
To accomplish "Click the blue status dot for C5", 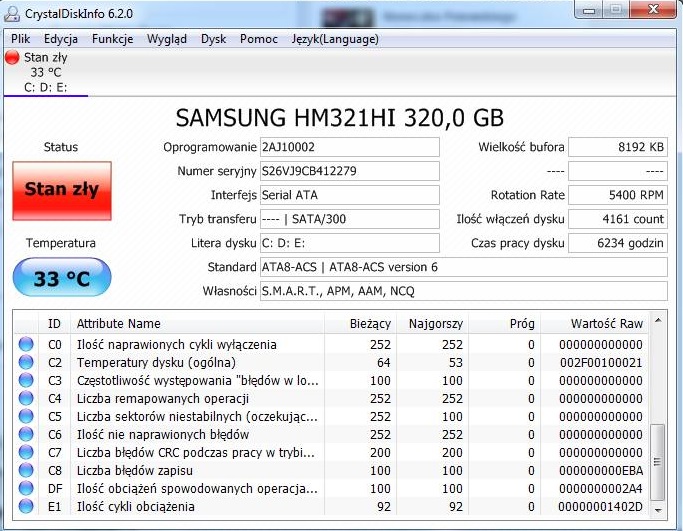I will pyautogui.click(x=26, y=416).
